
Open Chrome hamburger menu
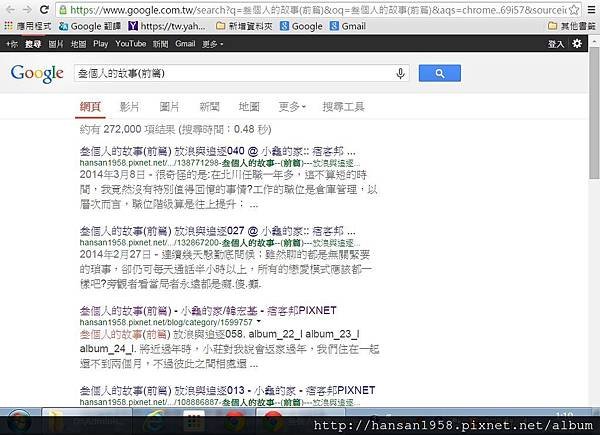coord(591,10)
